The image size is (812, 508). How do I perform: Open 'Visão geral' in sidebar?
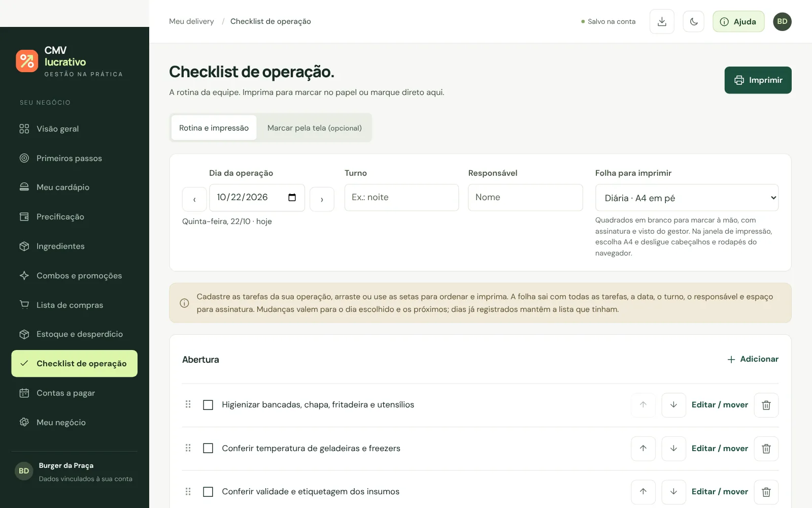75,129
